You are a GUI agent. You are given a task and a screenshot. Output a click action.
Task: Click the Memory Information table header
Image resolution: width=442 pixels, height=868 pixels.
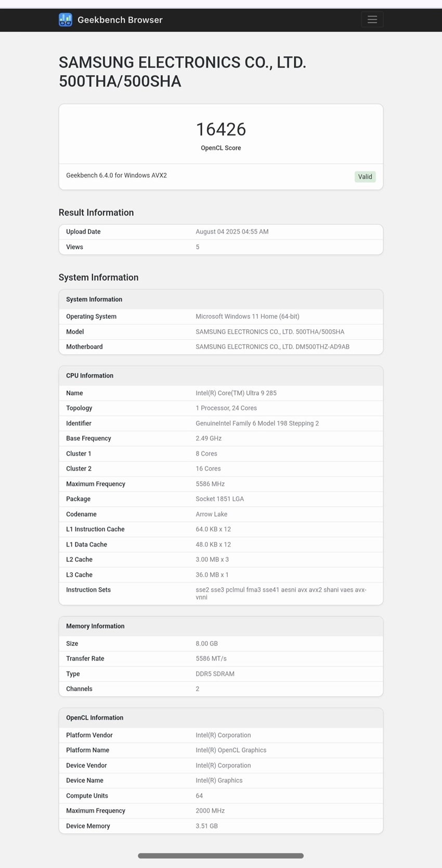[95, 626]
